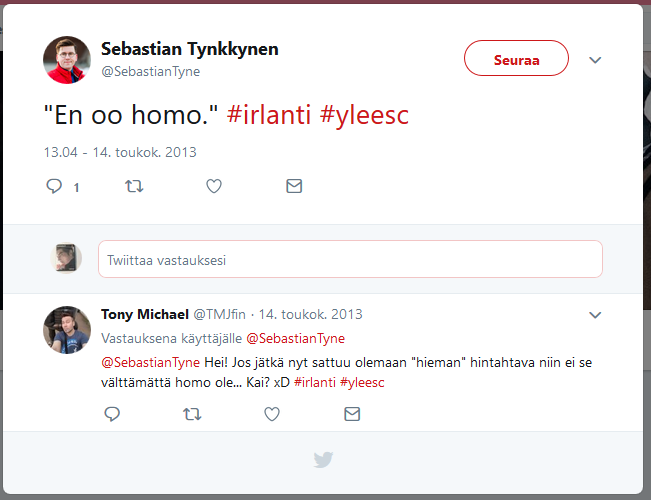Open the #yleesc hashtag in main tweet

tap(364, 115)
